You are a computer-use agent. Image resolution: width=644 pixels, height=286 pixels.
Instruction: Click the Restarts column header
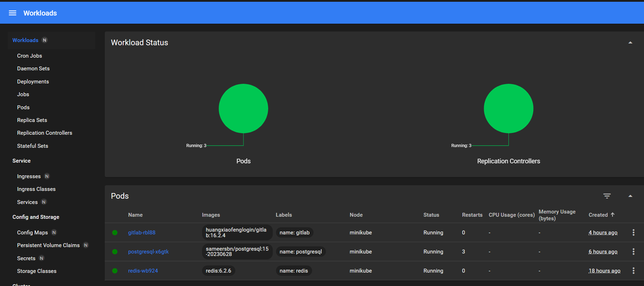click(472, 215)
